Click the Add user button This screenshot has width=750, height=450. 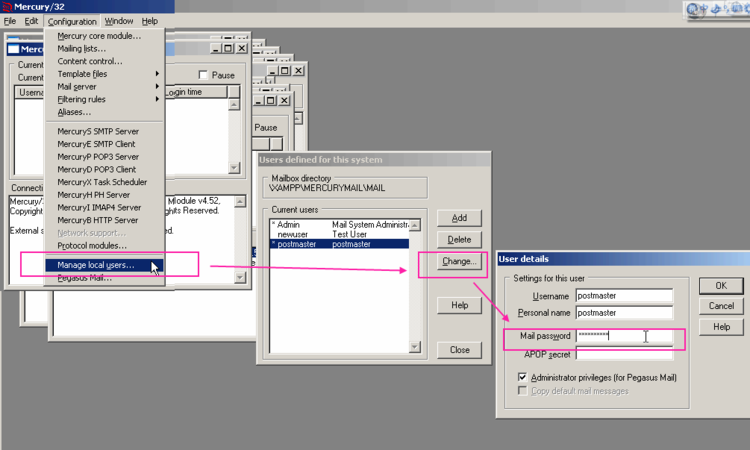[459, 218]
